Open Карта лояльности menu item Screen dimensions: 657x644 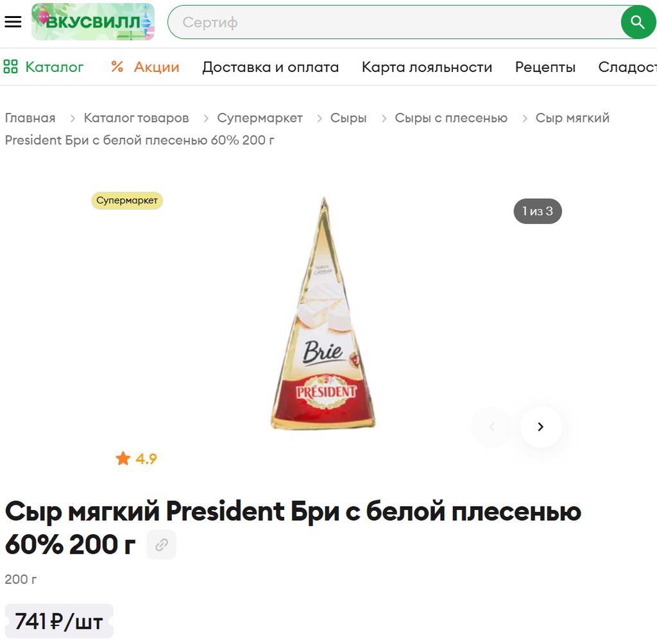[x=427, y=67]
